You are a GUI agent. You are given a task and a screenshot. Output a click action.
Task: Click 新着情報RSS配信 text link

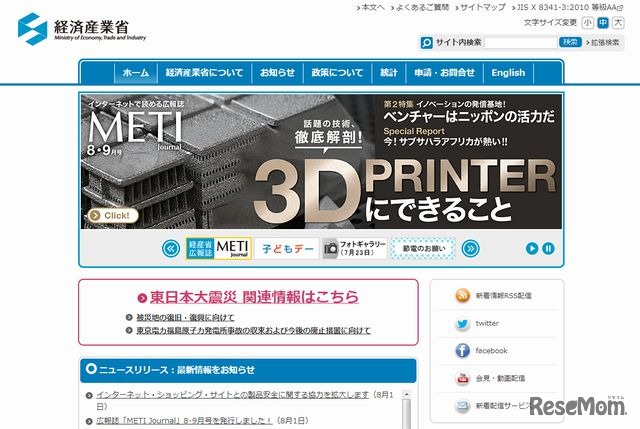[x=503, y=296]
